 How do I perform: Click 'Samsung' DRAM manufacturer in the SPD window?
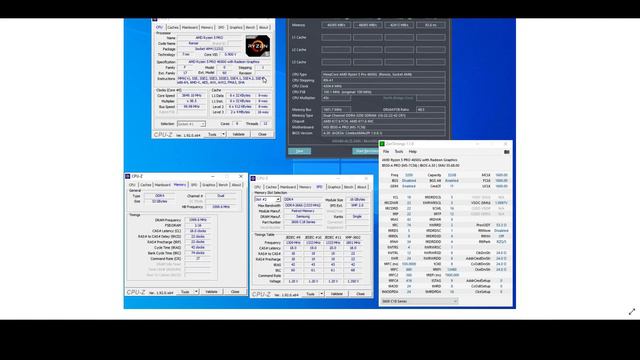click(303, 217)
